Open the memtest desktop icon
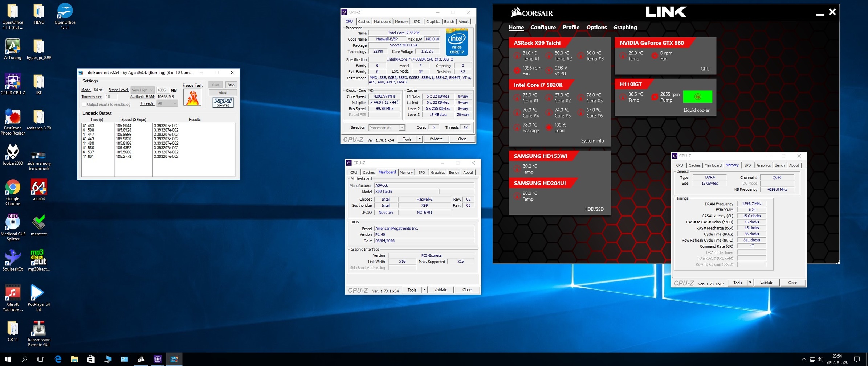868x366 pixels. pyautogui.click(x=39, y=225)
